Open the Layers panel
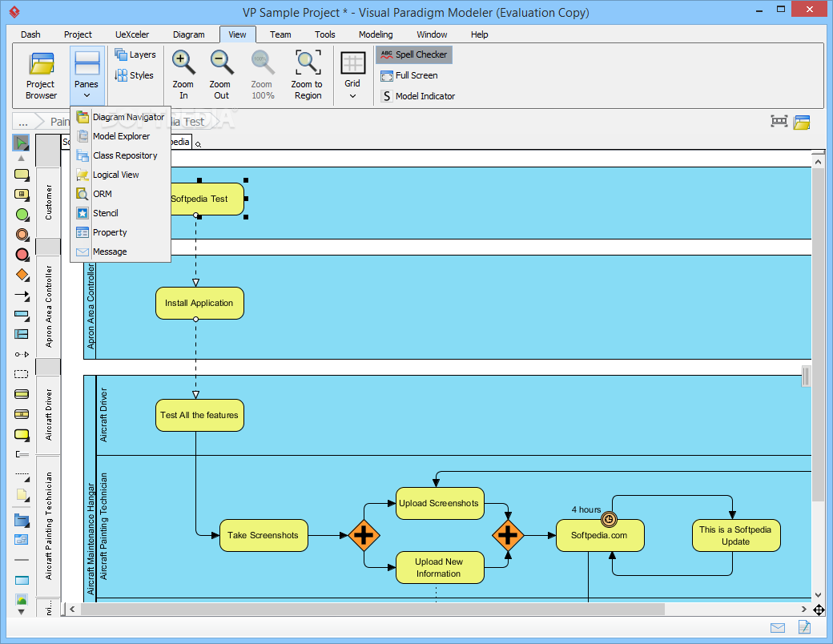Screen dimensions: 833x644 pyautogui.click(x=135, y=54)
